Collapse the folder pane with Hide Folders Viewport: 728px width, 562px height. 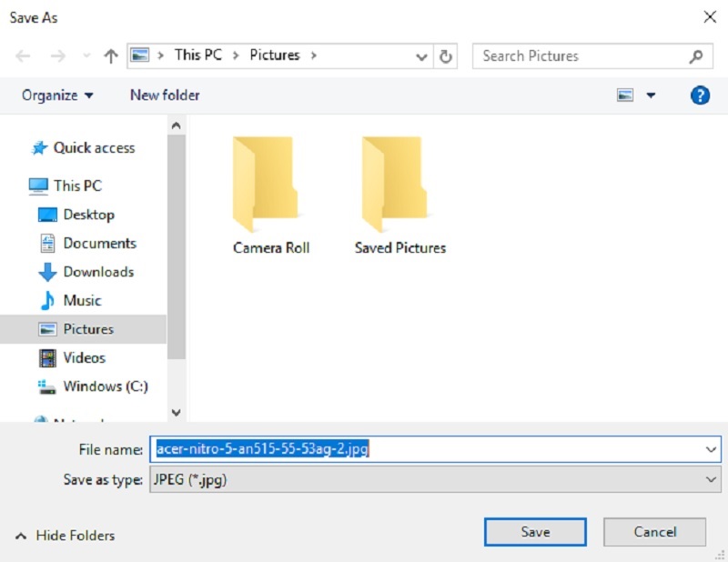[x=66, y=536]
